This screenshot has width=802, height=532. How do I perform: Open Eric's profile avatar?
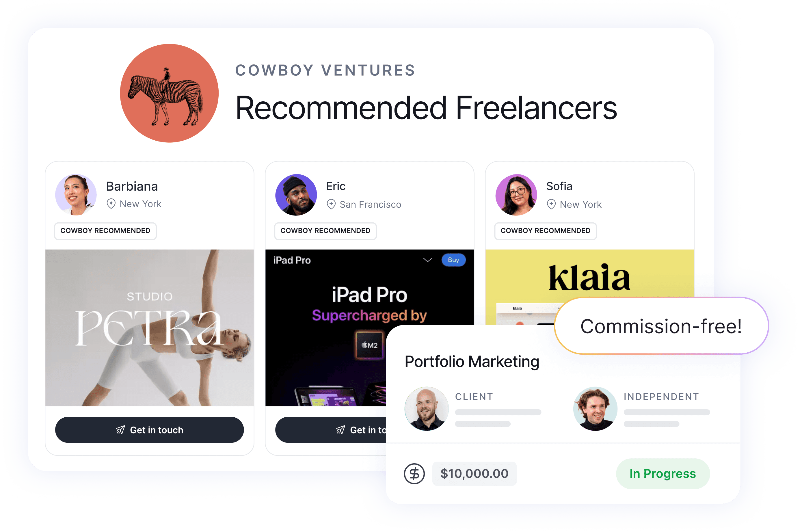296,195
